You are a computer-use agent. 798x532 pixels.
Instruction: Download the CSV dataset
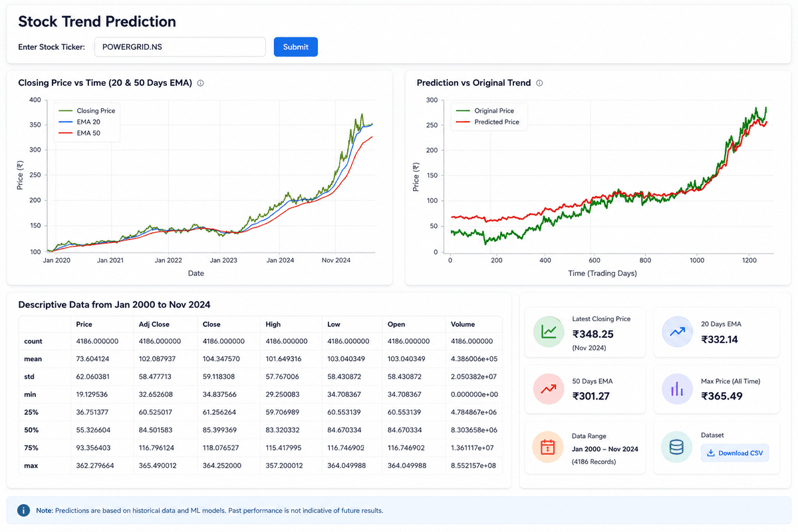(735, 453)
